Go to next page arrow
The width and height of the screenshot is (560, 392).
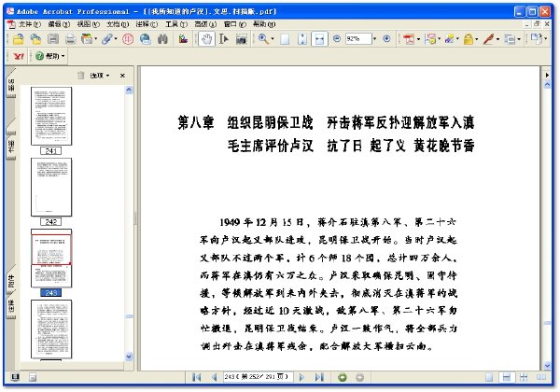point(302,377)
